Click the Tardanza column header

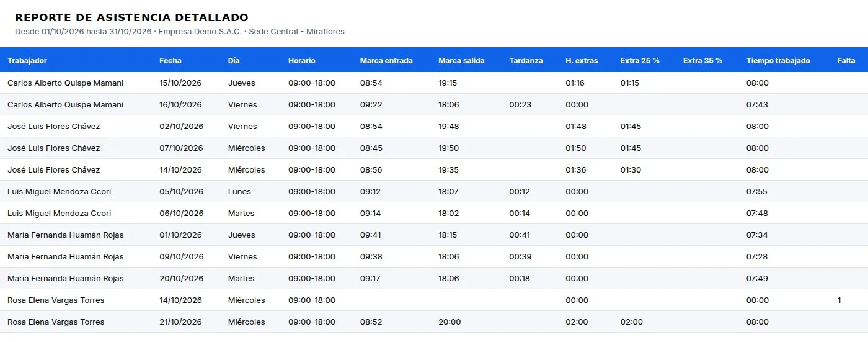(526, 61)
